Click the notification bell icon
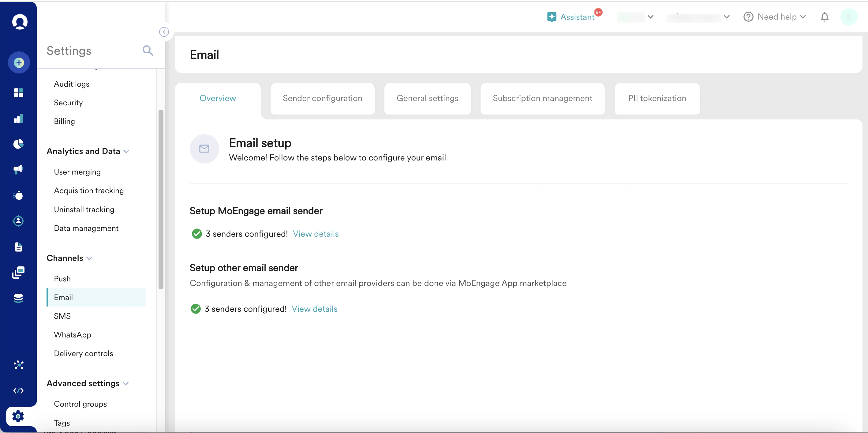This screenshot has width=868, height=433. pos(824,17)
